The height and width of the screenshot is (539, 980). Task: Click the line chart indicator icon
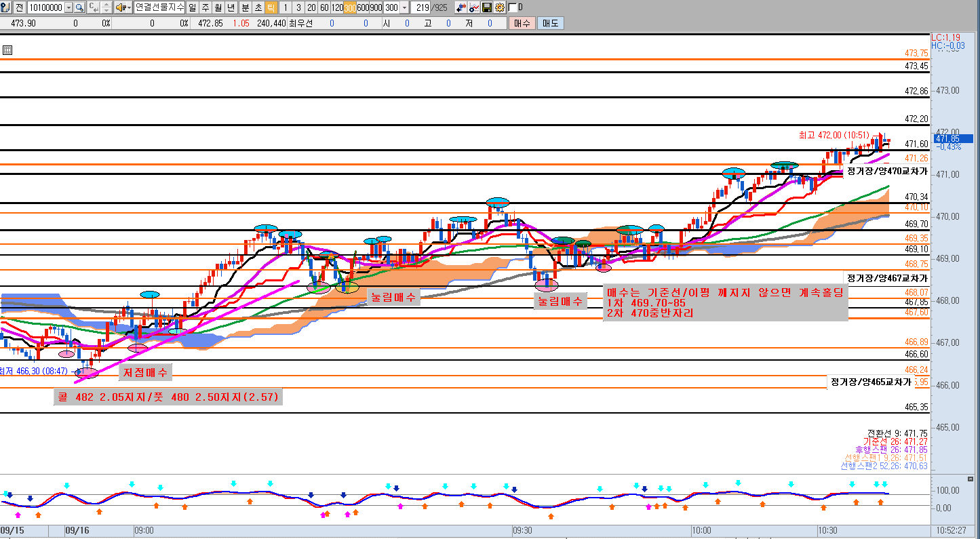click(474, 7)
